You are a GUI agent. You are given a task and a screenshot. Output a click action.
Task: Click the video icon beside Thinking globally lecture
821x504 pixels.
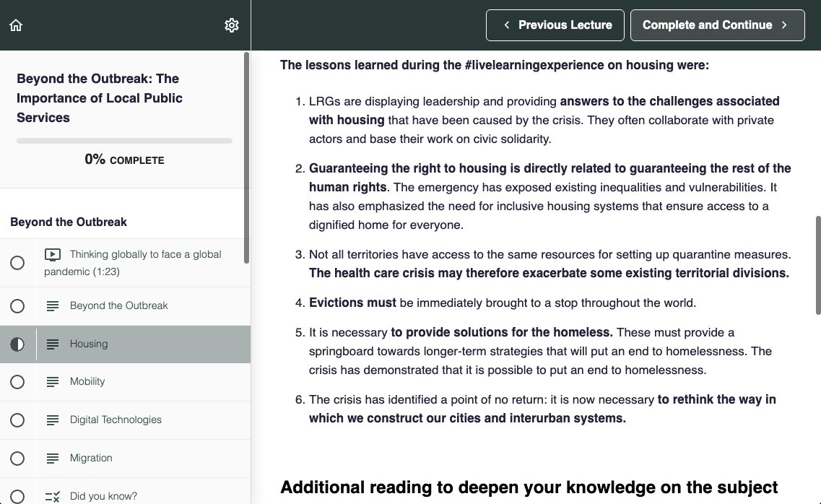(53, 255)
